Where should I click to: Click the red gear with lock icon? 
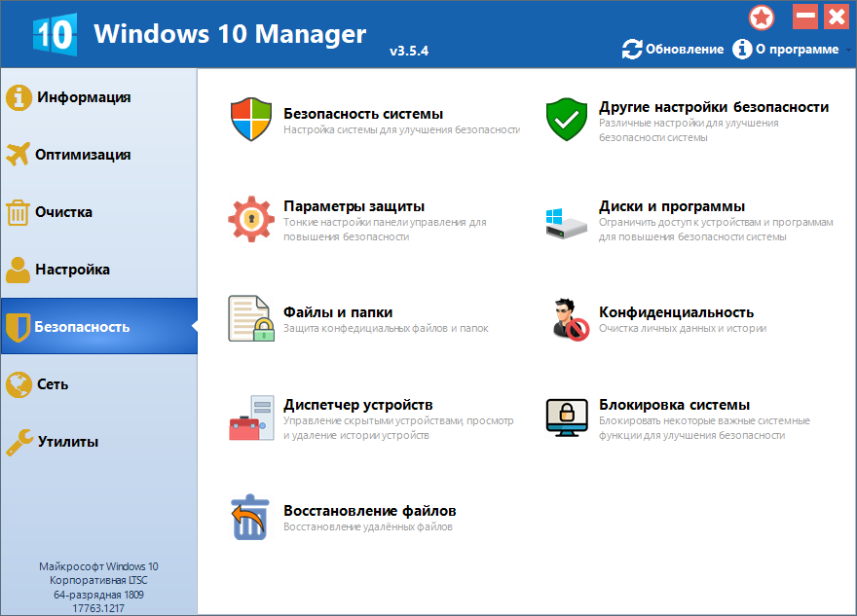click(251, 219)
